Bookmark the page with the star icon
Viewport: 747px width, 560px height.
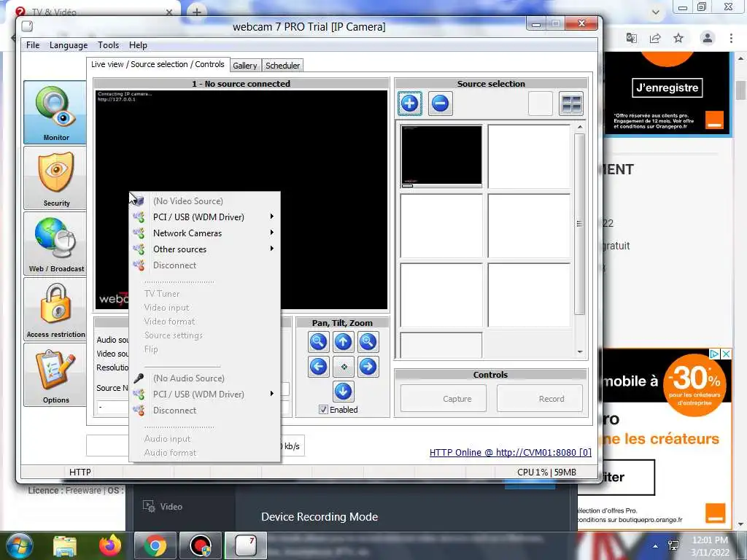pyautogui.click(x=678, y=38)
